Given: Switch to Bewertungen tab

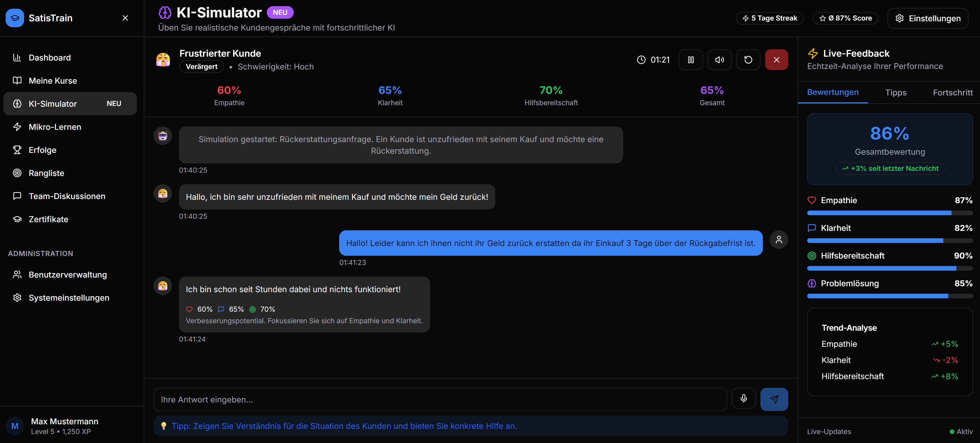Looking at the screenshot, I should coord(832,92).
